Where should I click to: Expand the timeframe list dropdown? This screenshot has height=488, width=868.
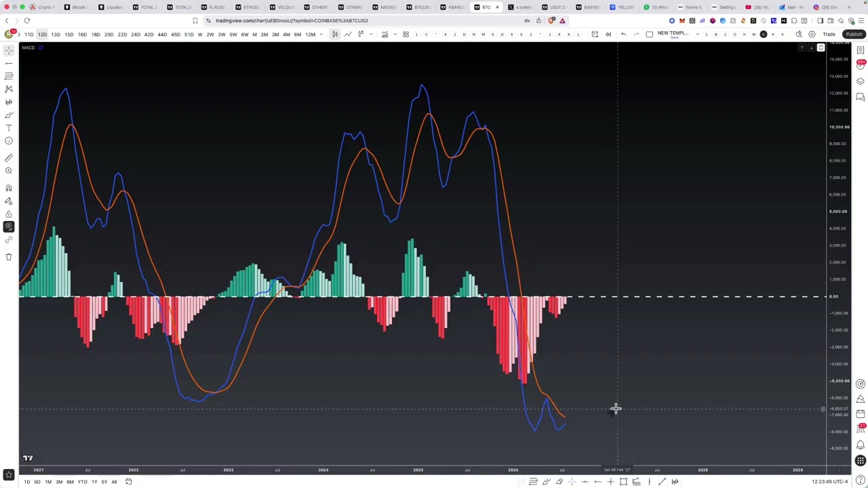coord(321,35)
